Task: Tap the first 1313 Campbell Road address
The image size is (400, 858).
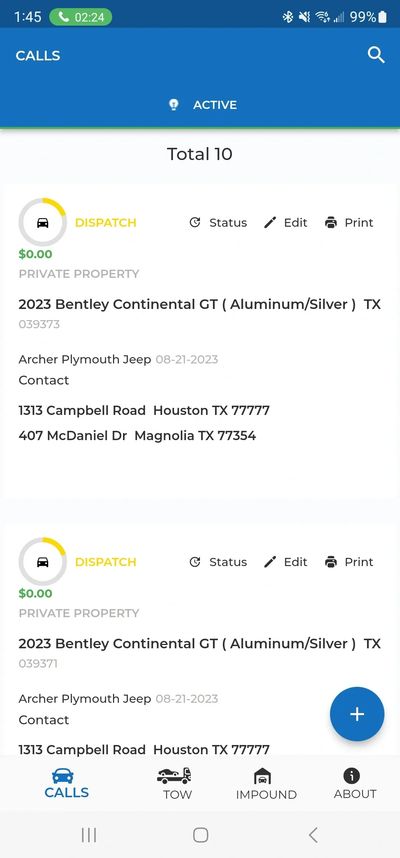Action: click(144, 410)
